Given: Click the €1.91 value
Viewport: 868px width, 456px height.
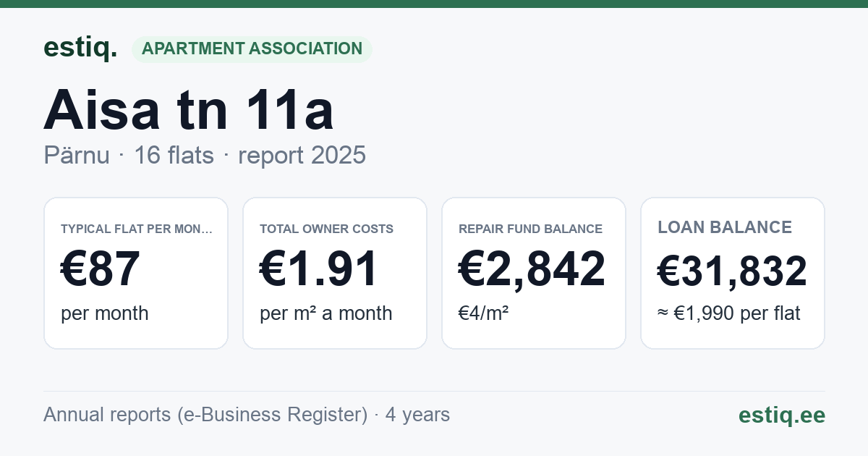Looking at the screenshot, I should tap(319, 269).
